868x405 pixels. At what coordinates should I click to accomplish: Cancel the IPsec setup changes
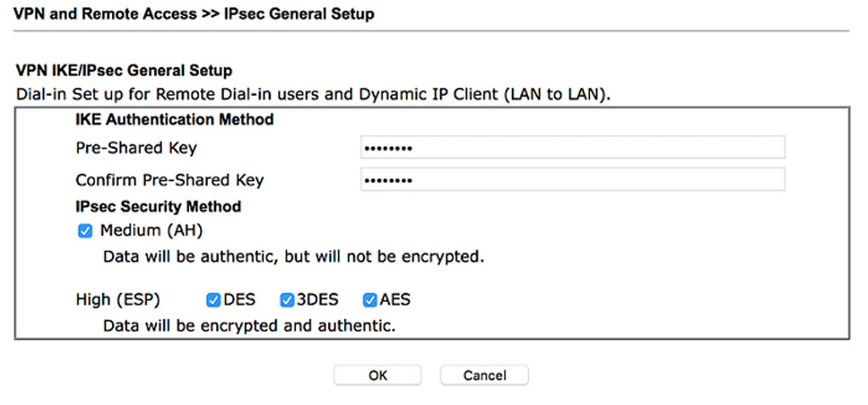484,375
